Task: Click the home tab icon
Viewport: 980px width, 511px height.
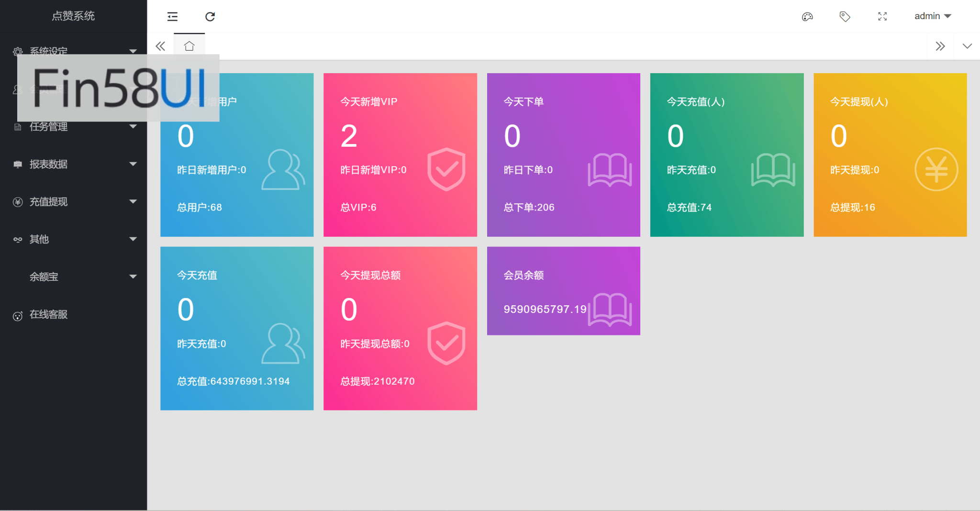Action: coord(189,46)
